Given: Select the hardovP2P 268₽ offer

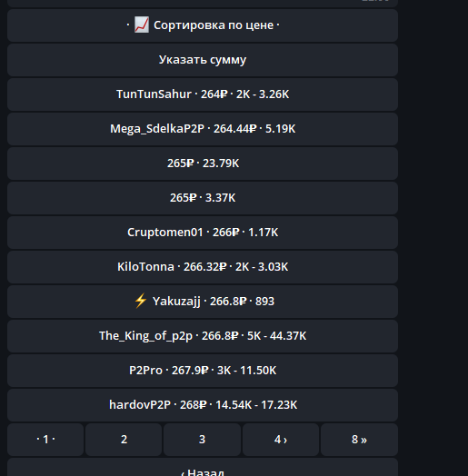Looking at the screenshot, I should pos(203,405).
